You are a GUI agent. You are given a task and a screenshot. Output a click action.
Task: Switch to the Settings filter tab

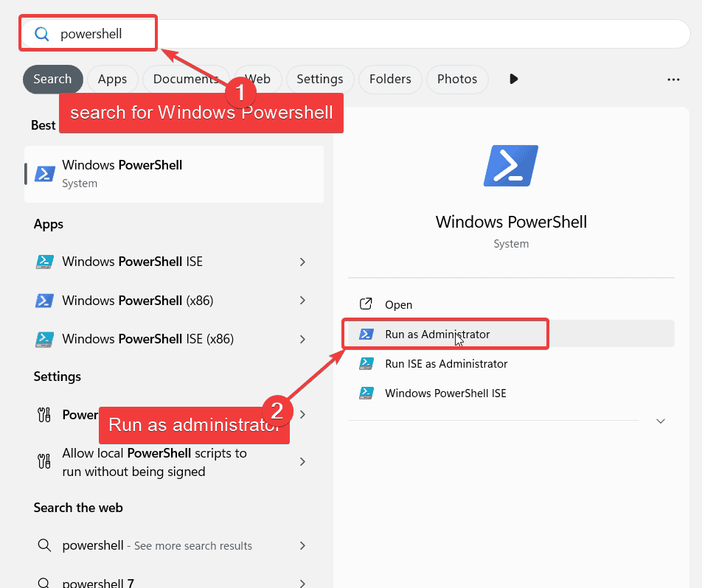(319, 80)
